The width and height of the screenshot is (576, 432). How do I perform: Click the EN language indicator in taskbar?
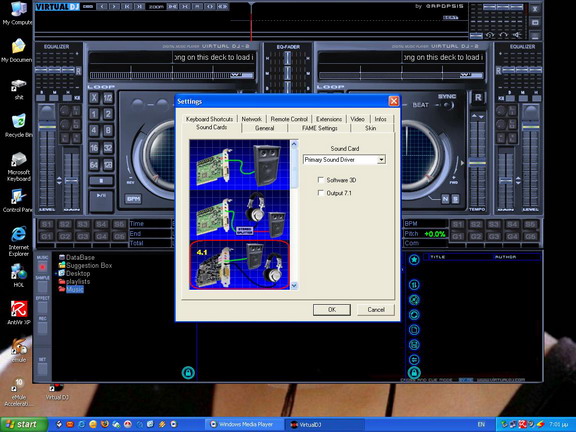[x=481, y=425]
